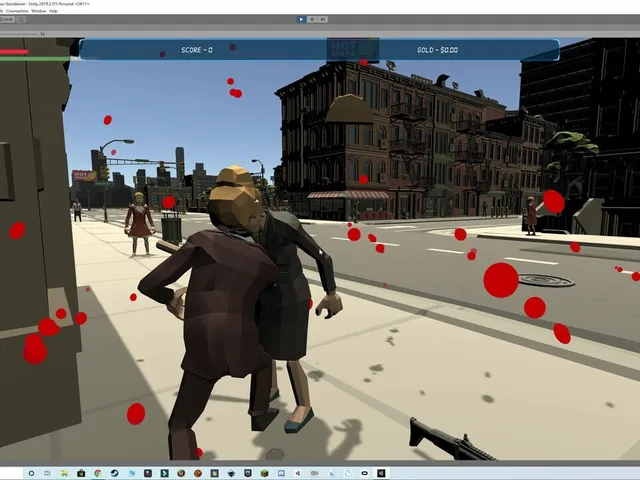Open the Help menu

click(53, 11)
